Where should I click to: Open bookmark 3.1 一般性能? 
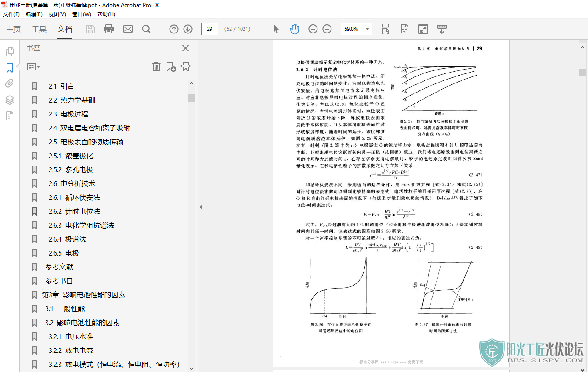(65, 309)
